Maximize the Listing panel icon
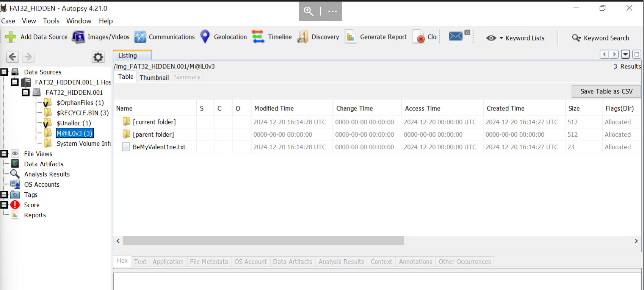Screen dimensions: 644x290 pyautogui.click(x=637, y=54)
